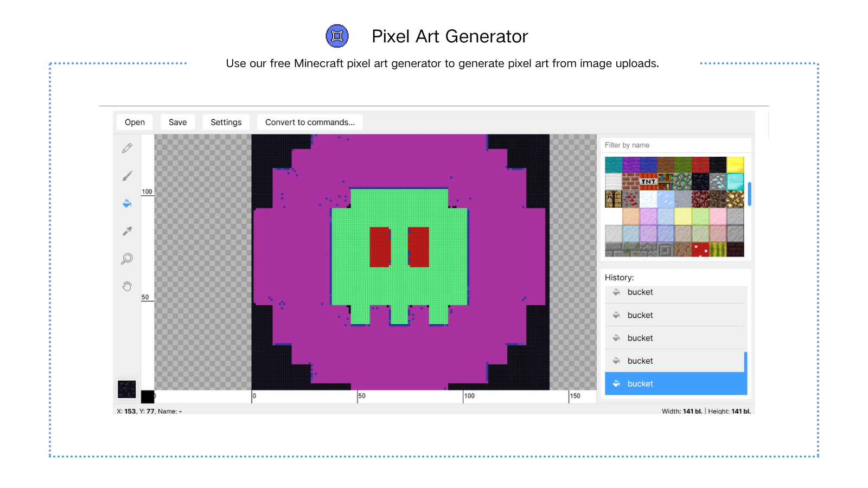
Task: Select the yellow wool block swatch
Action: (735, 164)
